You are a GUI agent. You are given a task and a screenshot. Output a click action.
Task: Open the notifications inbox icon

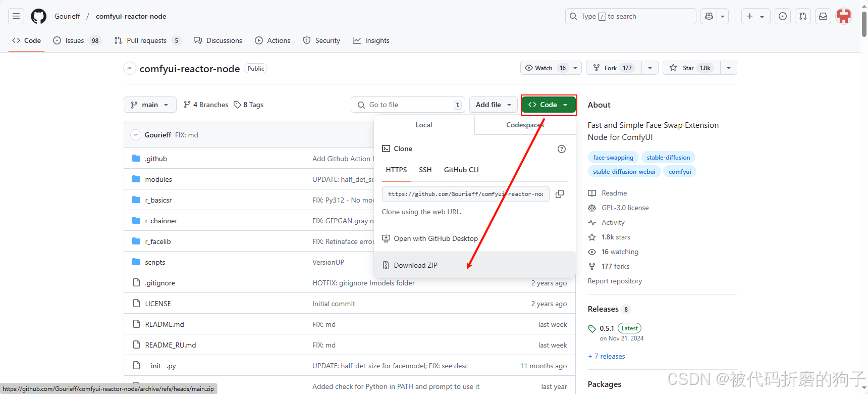(823, 16)
